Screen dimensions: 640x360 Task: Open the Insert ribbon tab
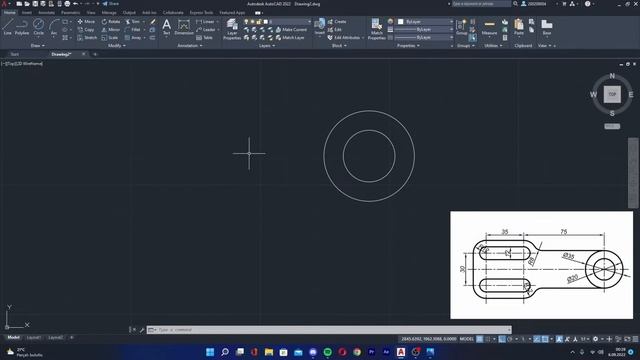pos(27,13)
